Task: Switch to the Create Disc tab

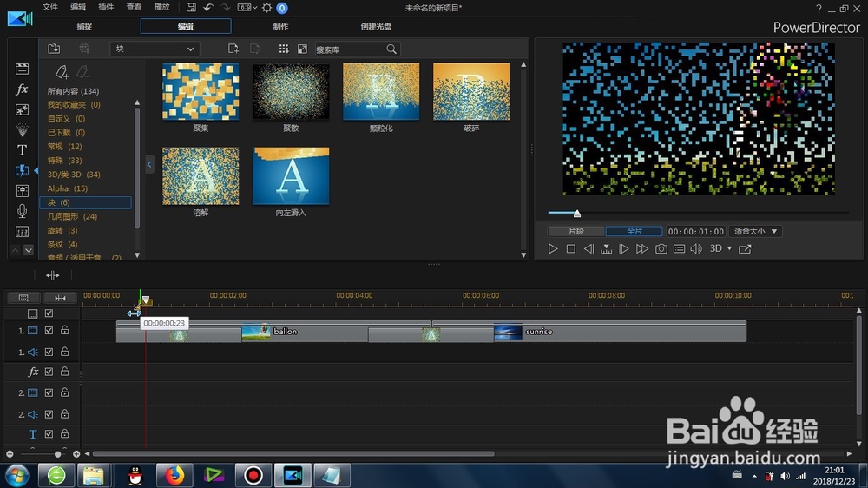Action: point(376,26)
